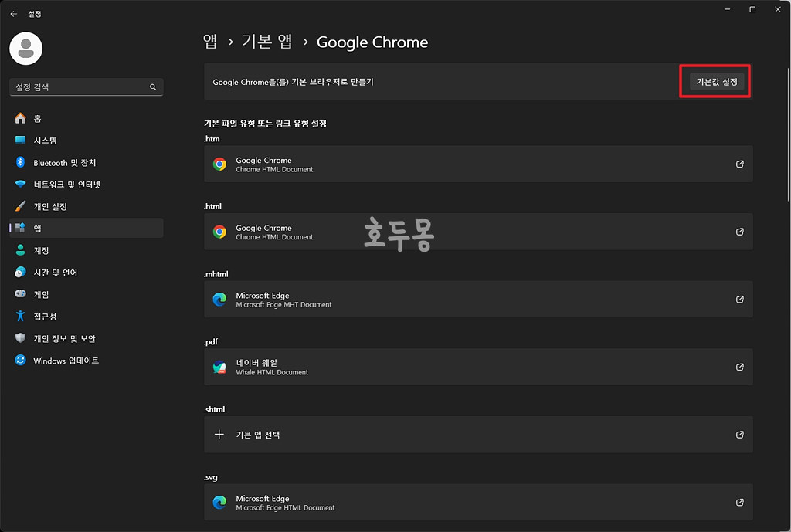Open external link icon for .htm
Viewport: 791px width, 532px height.
[739, 164]
